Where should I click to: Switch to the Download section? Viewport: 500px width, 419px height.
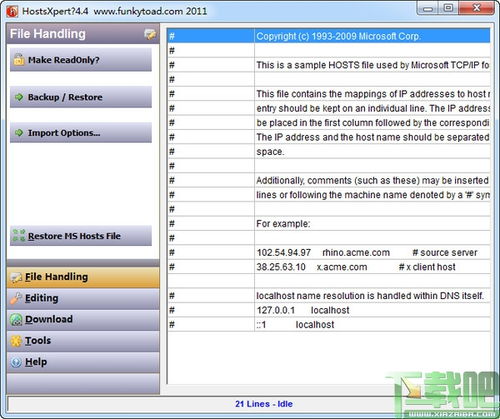(83, 319)
